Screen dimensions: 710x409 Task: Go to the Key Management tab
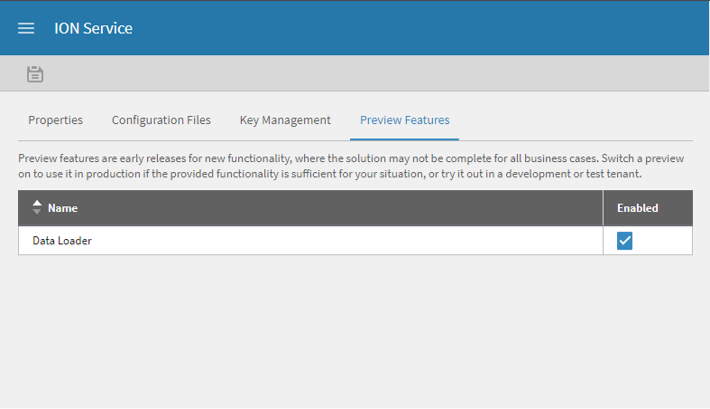coord(285,120)
